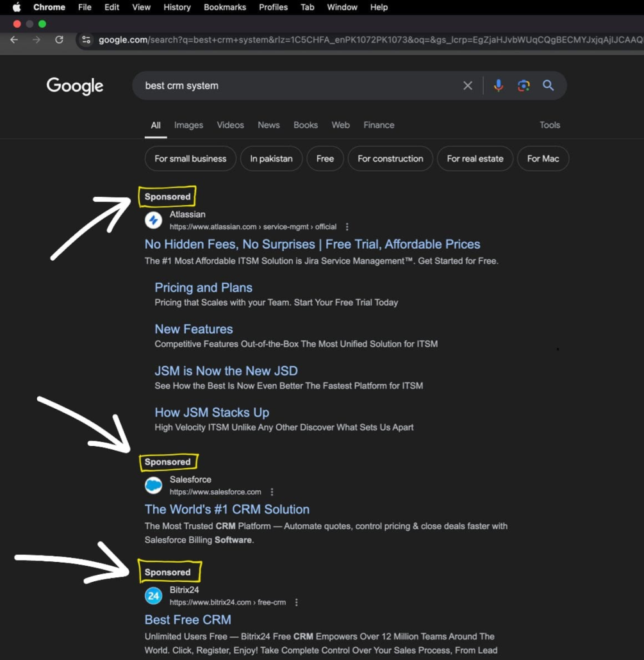This screenshot has height=660, width=644.
Task: Select the All results tab
Action: [x=156, y=125]
